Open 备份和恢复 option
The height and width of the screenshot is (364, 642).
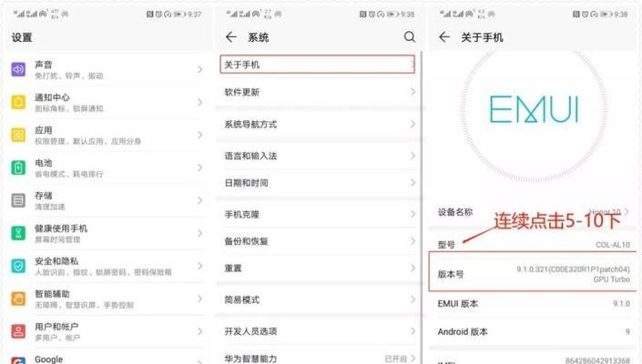(x=320, y=241)
